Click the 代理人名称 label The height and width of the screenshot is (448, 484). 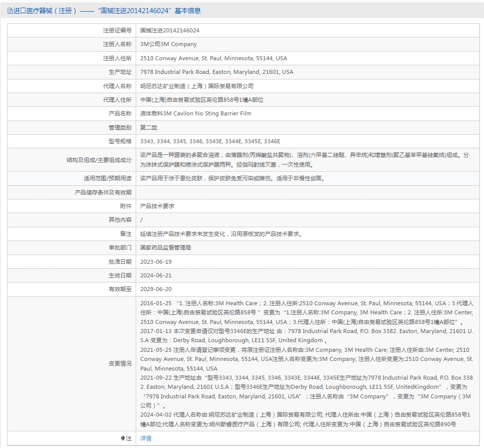[117, 86]
